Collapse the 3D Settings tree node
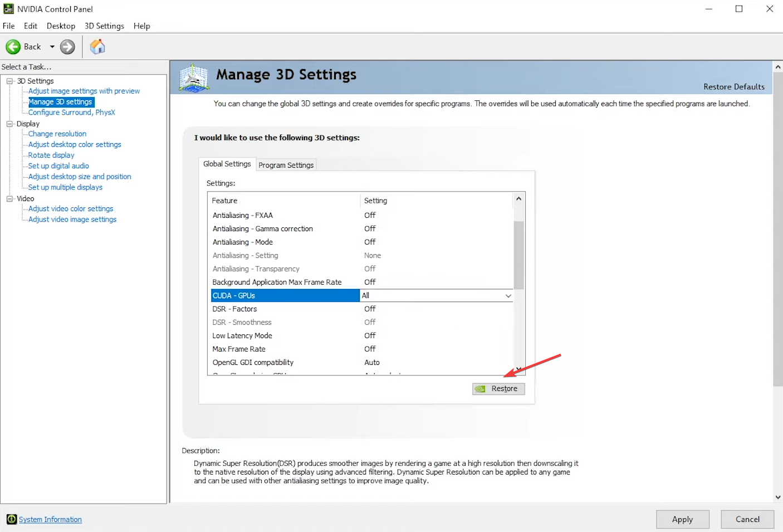 (x=9, y=81)
